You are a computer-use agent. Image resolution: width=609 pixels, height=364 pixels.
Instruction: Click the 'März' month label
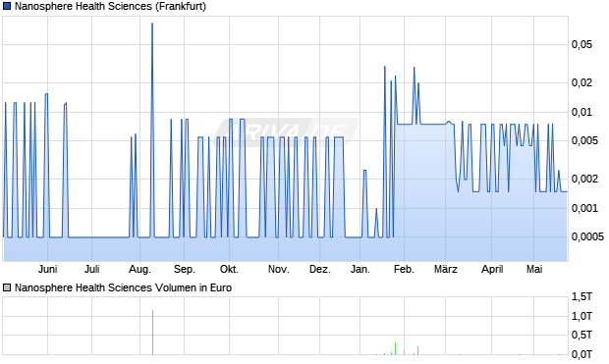[x=446, y=269]
